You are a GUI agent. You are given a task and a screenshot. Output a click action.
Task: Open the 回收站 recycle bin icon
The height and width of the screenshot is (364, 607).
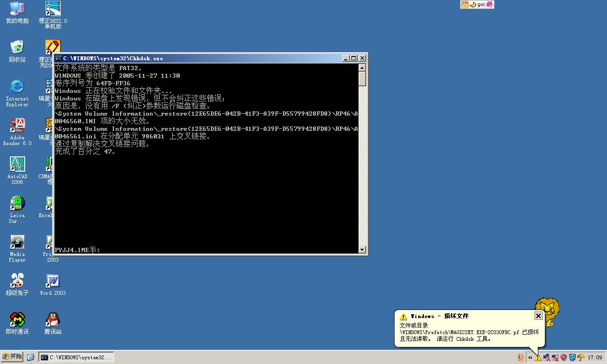[x=17, y=52]
